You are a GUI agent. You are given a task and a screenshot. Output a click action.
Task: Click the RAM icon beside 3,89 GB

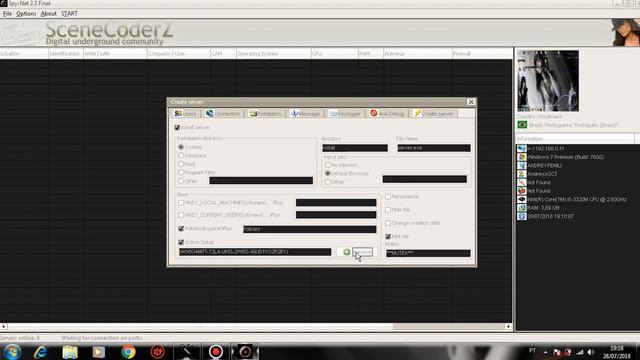[x=522, y=208]
